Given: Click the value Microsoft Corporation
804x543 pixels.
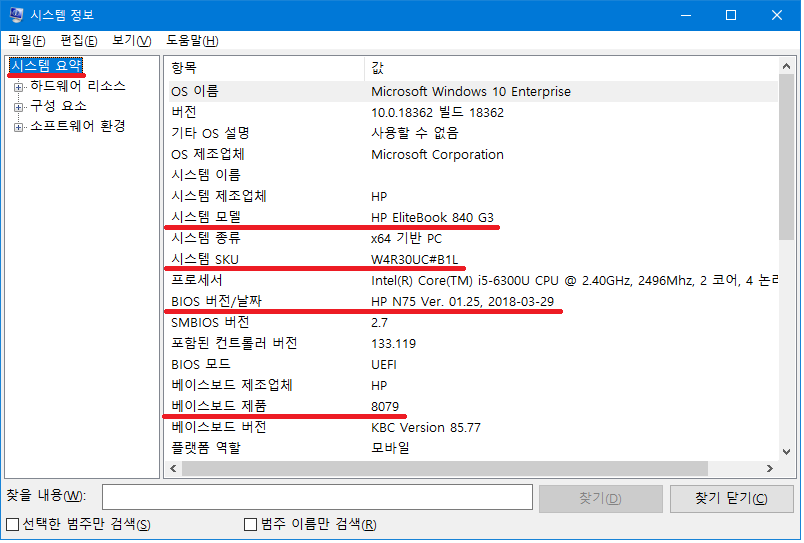Looking at the screenshot, I should tap(437, 154).
